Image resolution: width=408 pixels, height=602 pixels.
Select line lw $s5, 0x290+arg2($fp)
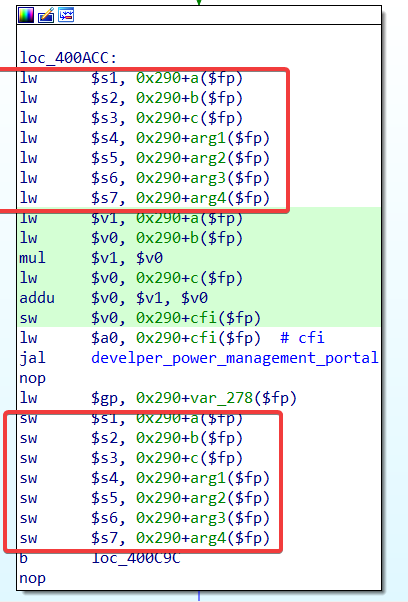click(x=145, y=158)
